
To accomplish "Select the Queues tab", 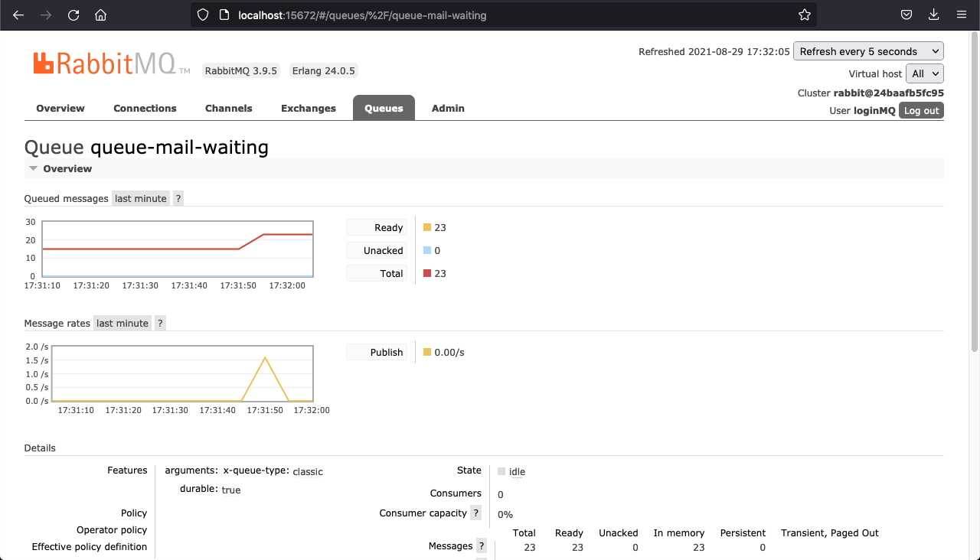I will (384, 108).
